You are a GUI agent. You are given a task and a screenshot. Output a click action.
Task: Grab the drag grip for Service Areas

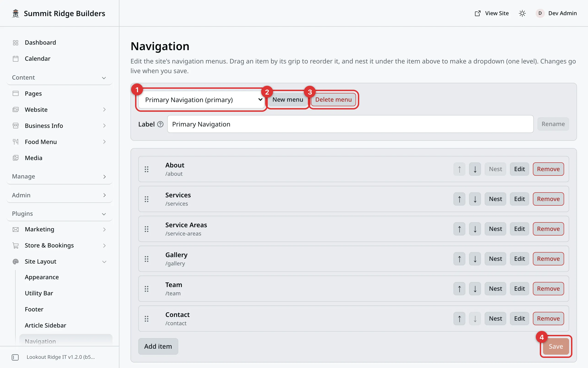(147, 229)
